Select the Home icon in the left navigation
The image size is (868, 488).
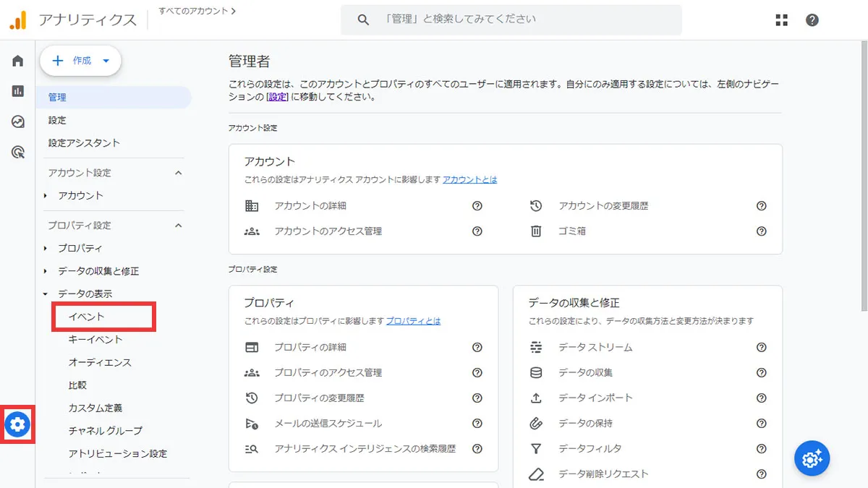pos(17,61)
